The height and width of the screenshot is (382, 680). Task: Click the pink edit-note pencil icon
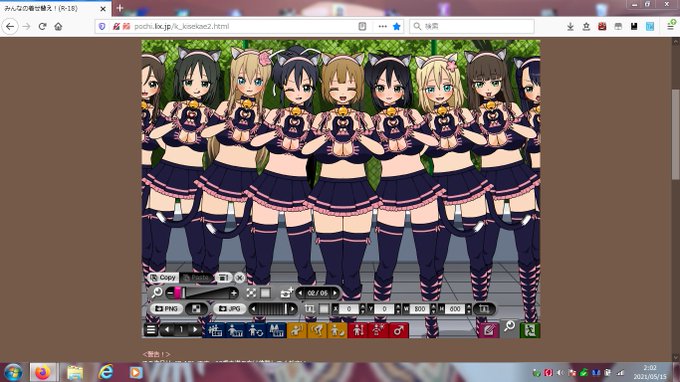(x=489, y=330)
